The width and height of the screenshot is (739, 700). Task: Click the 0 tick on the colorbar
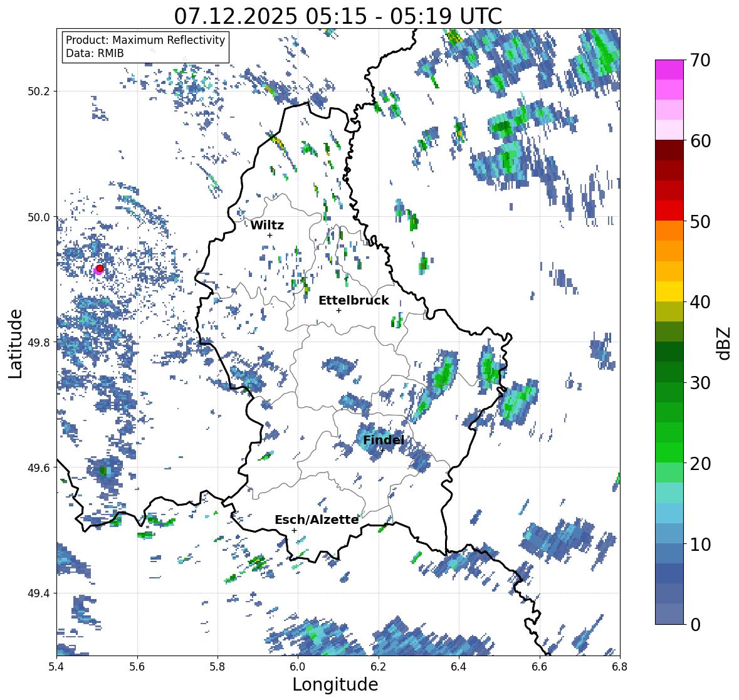point(695,625)
